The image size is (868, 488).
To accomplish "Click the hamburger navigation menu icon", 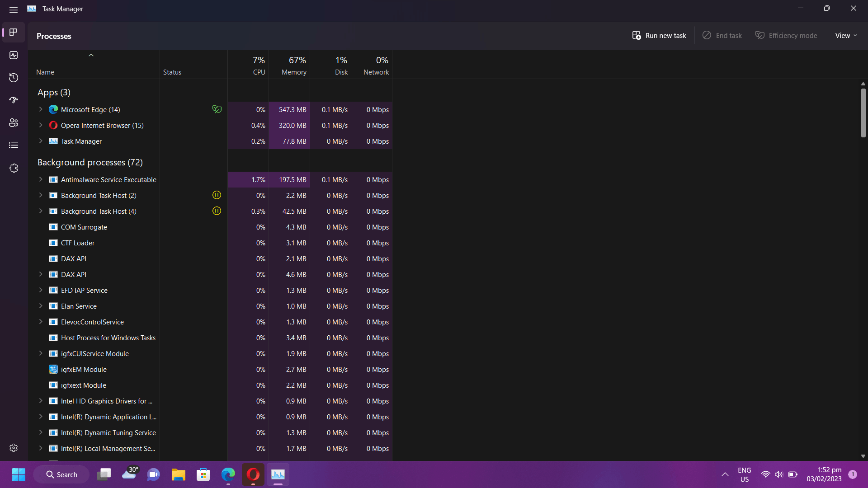I will pos(14,9).
